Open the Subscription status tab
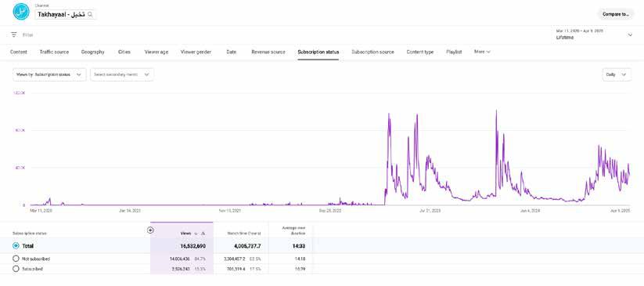The image size is (644, 286). click(318, 52)
